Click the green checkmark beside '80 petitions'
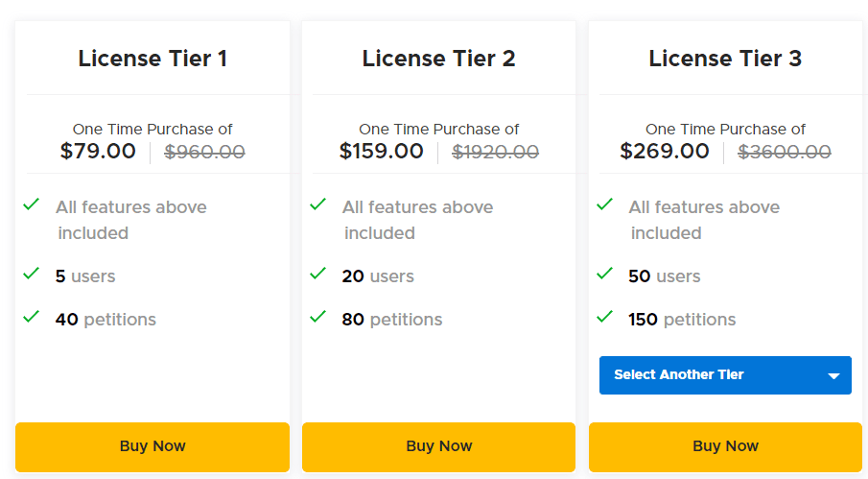This screenshot has height=479, width=868. pyautogui.click(x=318, y=317)
